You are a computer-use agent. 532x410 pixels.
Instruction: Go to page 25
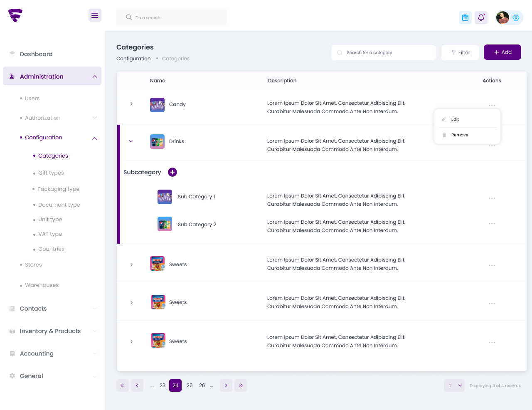190,385
